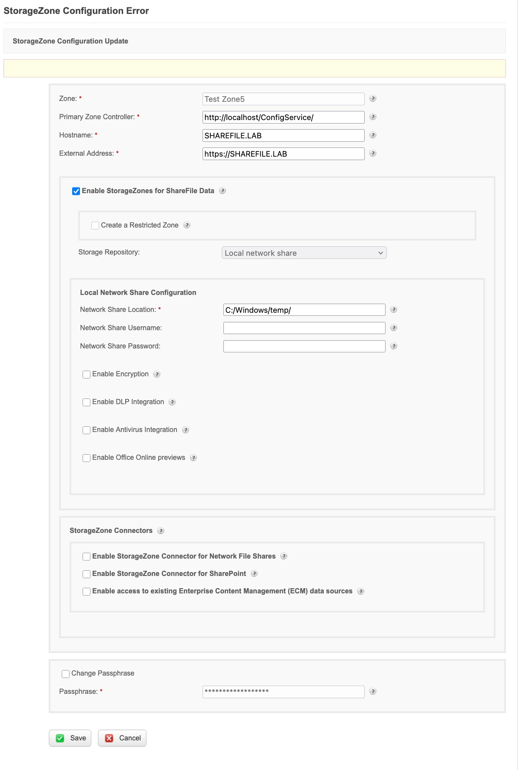
Task: Show help for Enable Antivirus Integration
Action: point(186,430)
